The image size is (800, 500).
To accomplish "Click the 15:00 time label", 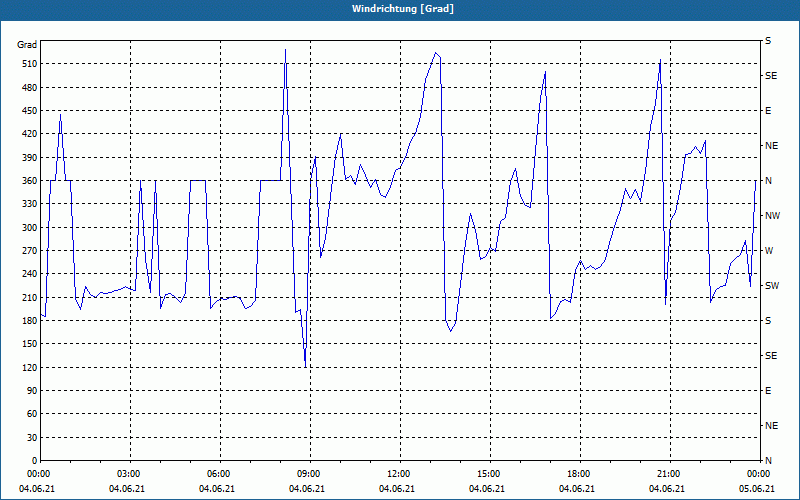I will [488, 474].
